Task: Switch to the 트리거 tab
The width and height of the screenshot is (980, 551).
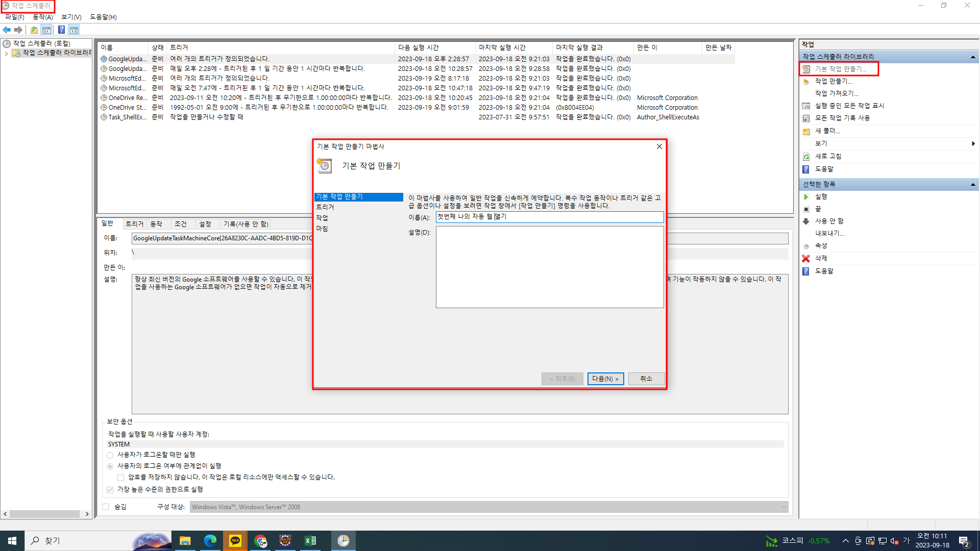Action: pyautogui.click(x=135, y=224)
